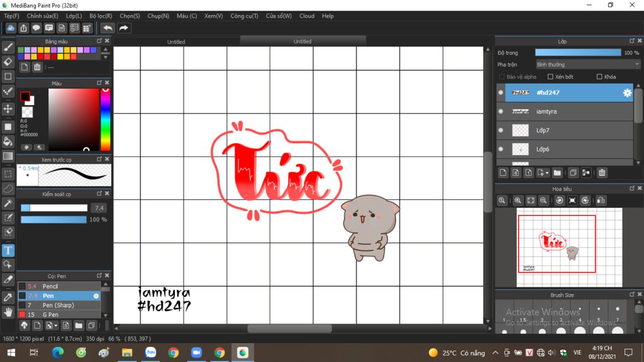Select the Eyedropper tool

click(8, 297)
